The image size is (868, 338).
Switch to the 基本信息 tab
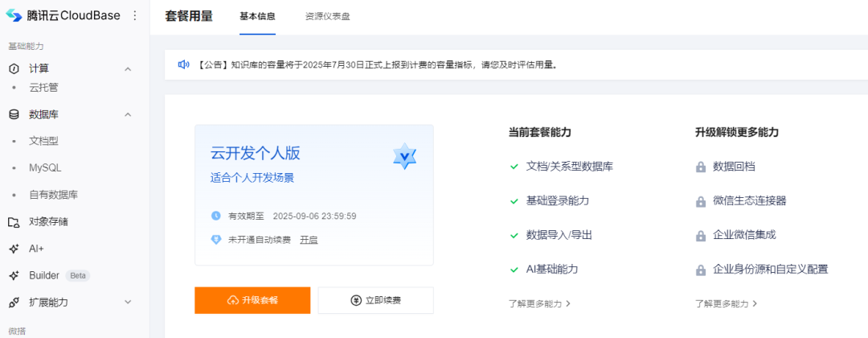257,17
